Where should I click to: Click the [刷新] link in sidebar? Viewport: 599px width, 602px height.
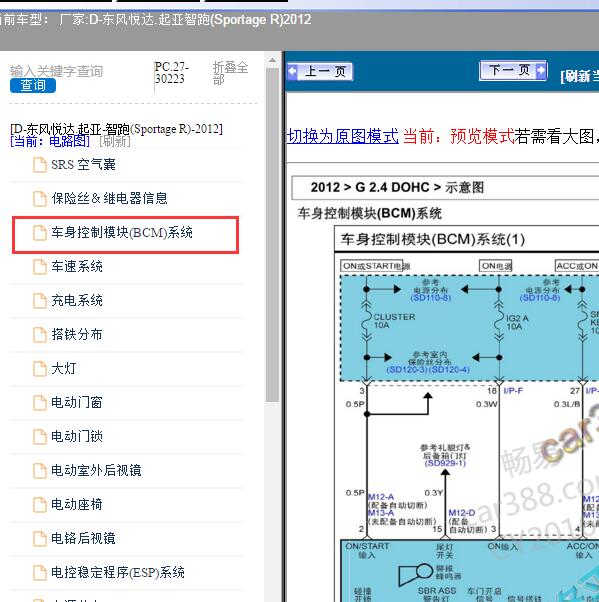pos(115,142)
